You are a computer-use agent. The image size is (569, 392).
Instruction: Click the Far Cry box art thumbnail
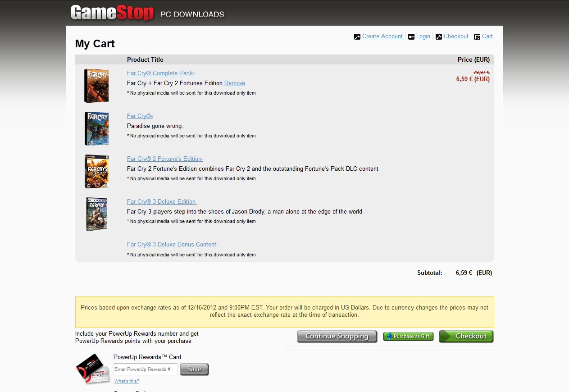[96, 128]
